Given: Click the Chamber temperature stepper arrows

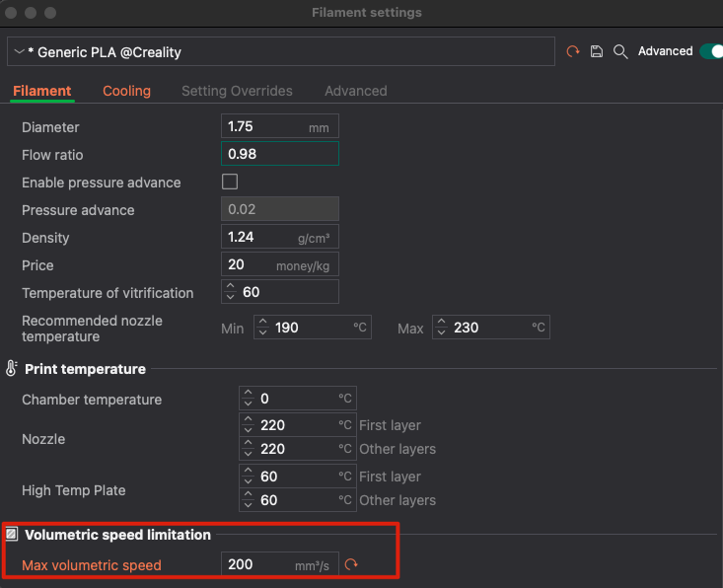Looking at the screenshot, I should coord(249,399).
